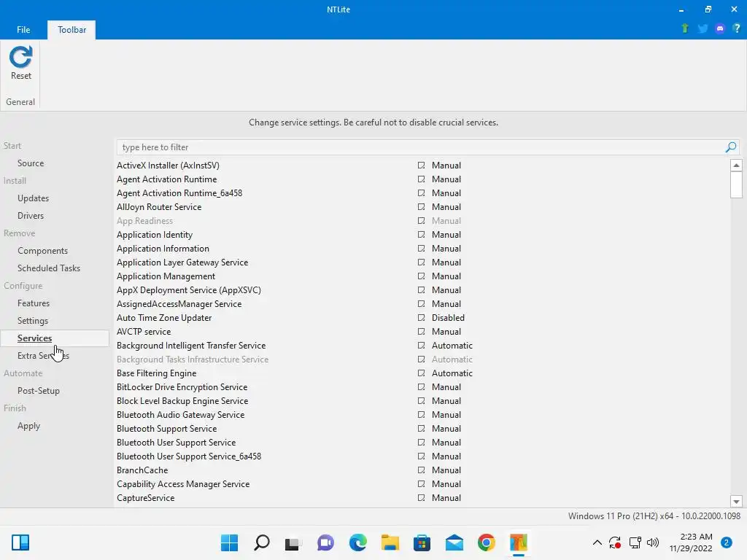
Task: Open the Drivers page
Action: 31,216
